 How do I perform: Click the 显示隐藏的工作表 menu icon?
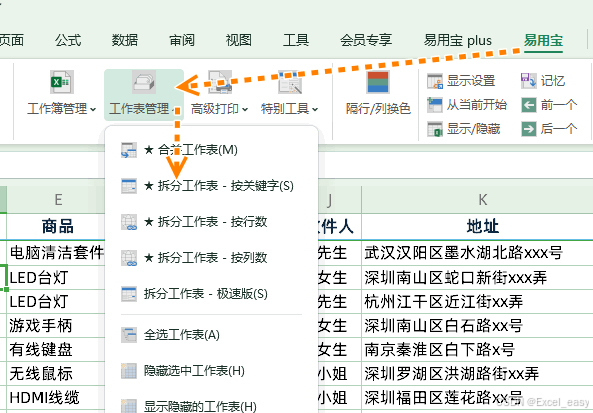(x=129, y=406)
